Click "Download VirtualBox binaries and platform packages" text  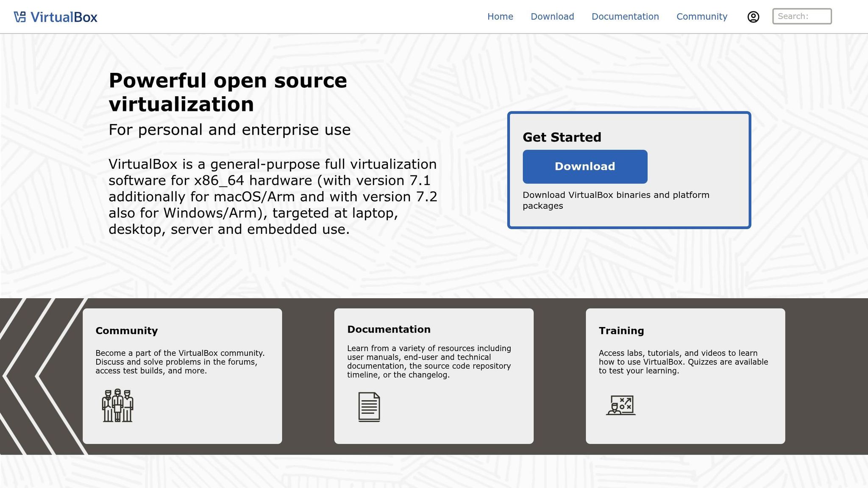616,200
